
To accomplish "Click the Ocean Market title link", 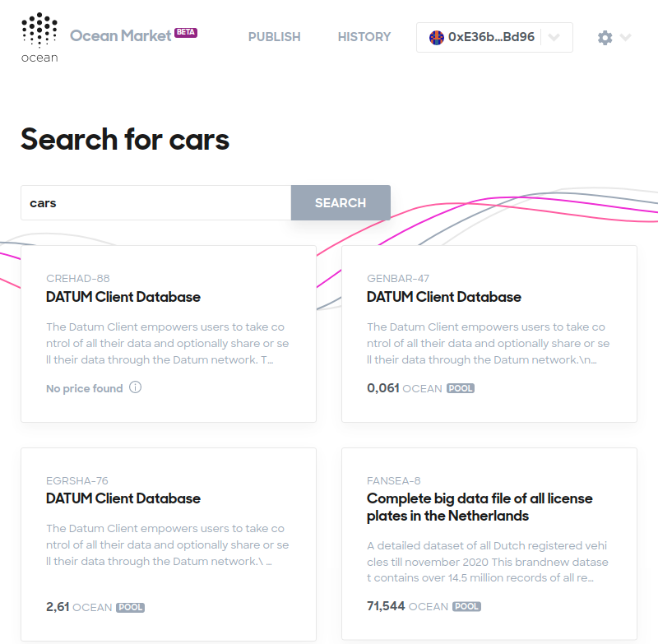I will coord(120,35).
